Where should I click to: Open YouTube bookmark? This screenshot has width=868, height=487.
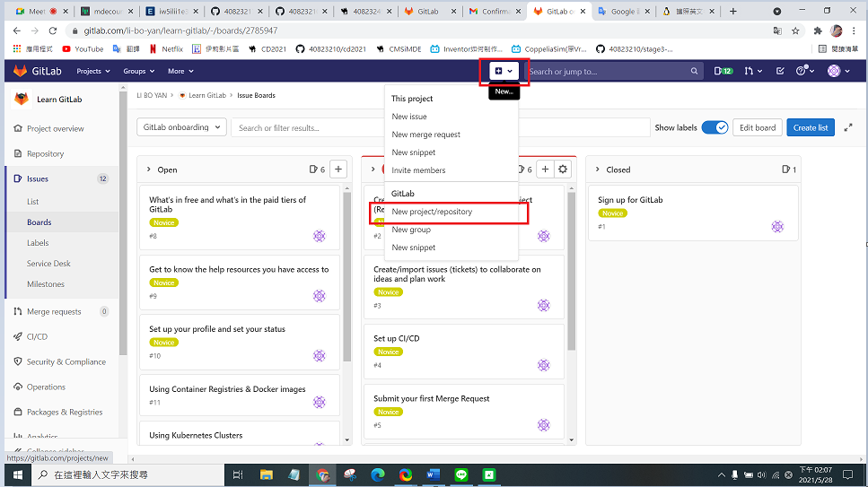coord(83,49)
